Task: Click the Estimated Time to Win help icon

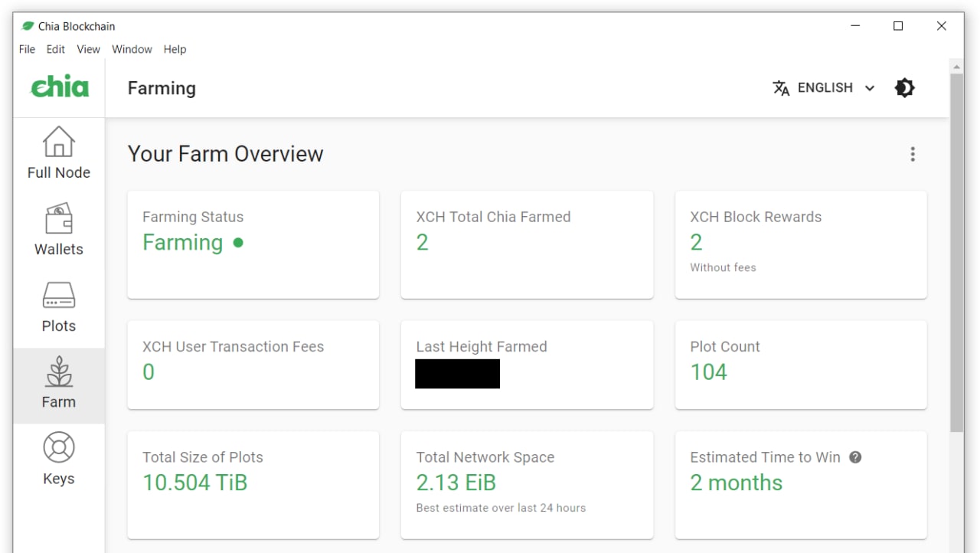Action: pyautogui.click(x=855, y=457)
